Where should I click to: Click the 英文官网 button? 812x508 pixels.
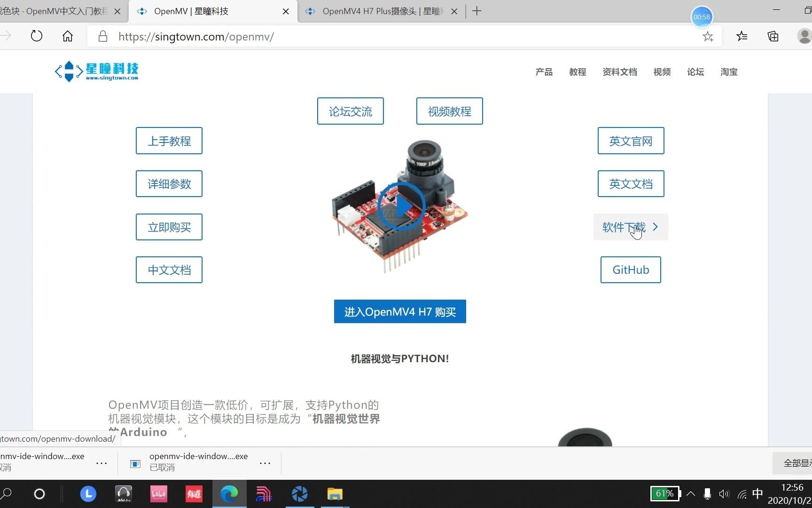coord(631,141)
